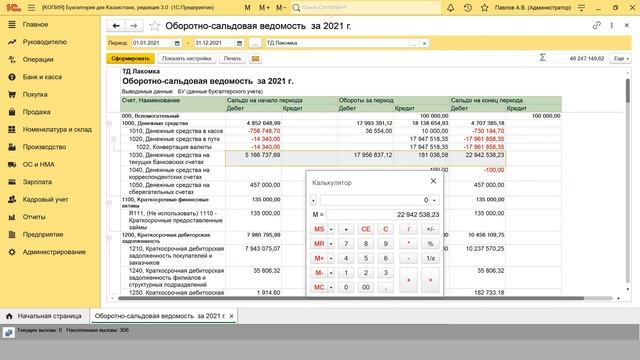Send report by email envelope icon
The image size is (640, 360).
point(256,58)
